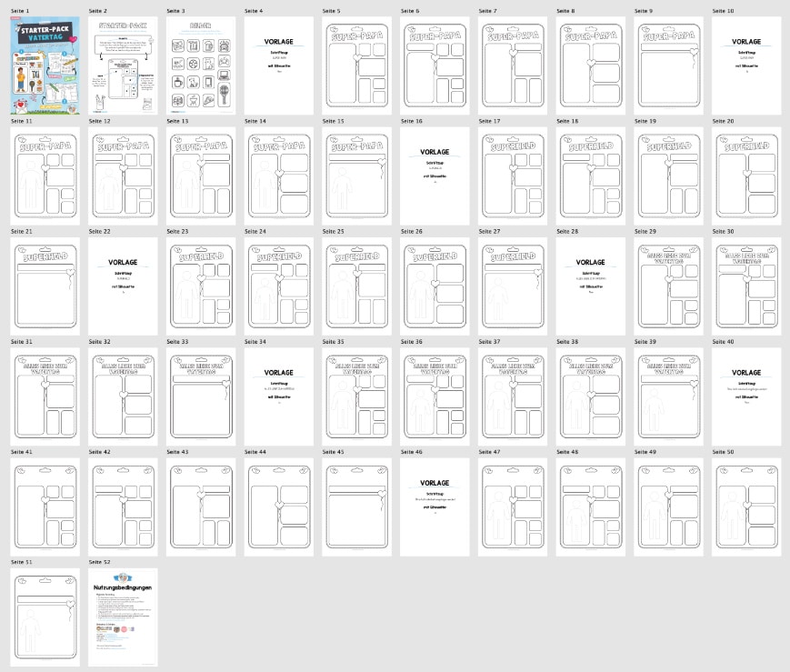This screenshot has width=790, height=672.
Task: Click the Vorlage divider page Seite 4
Action: pos(279,65)
